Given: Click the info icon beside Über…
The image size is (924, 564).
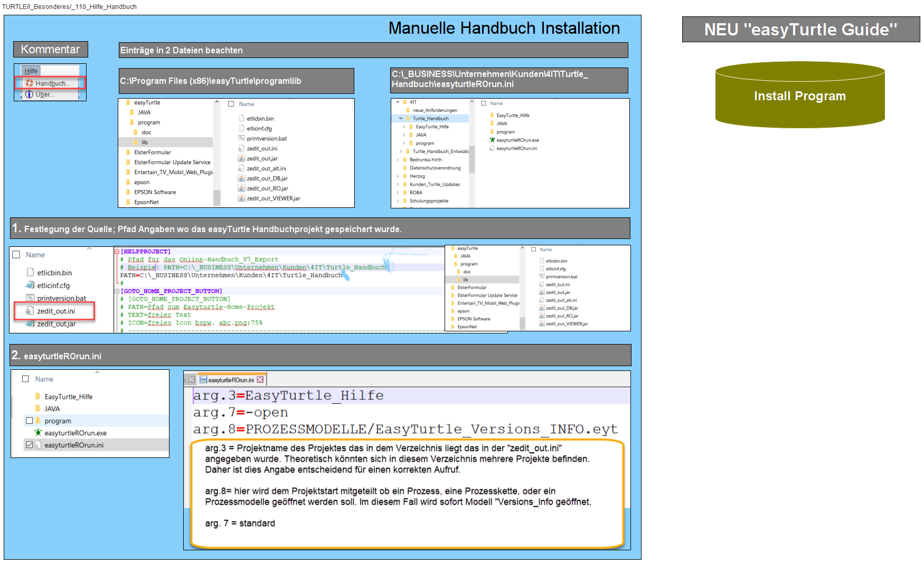Looking at the screenshot, I should pyautogui.click(x=30, y=94).
